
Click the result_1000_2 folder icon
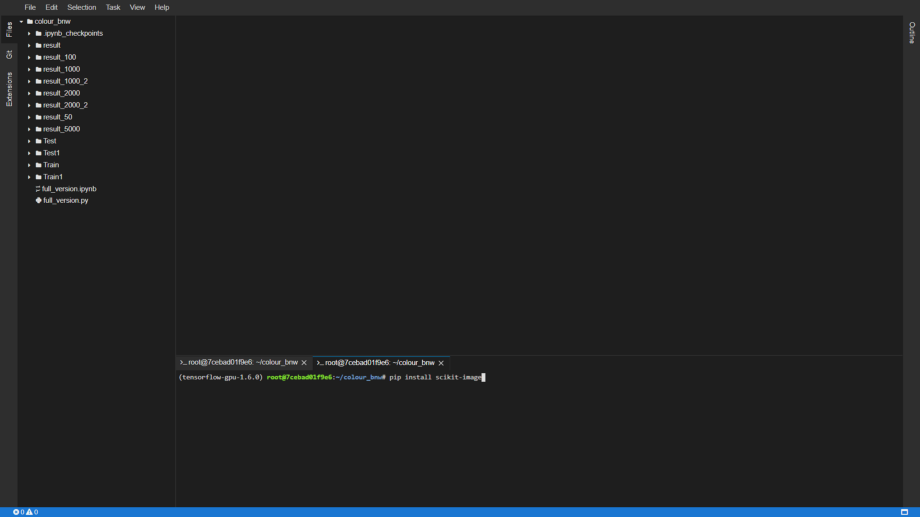39,82
